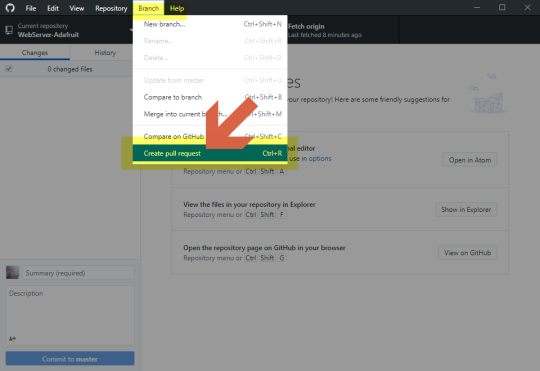The width and height of the screenshot is (540, 371).
Task: Click the '0 changed files' label
Action: (x=70, y=69)
